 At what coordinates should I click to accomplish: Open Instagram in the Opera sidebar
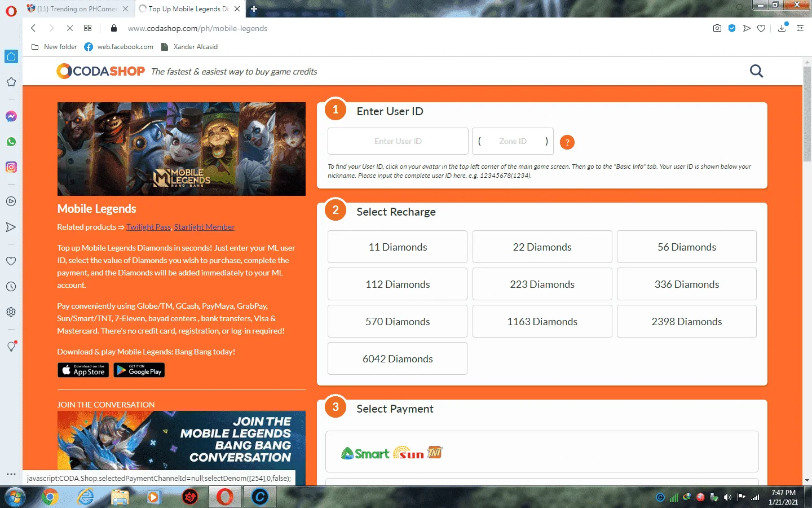(11, 167)
